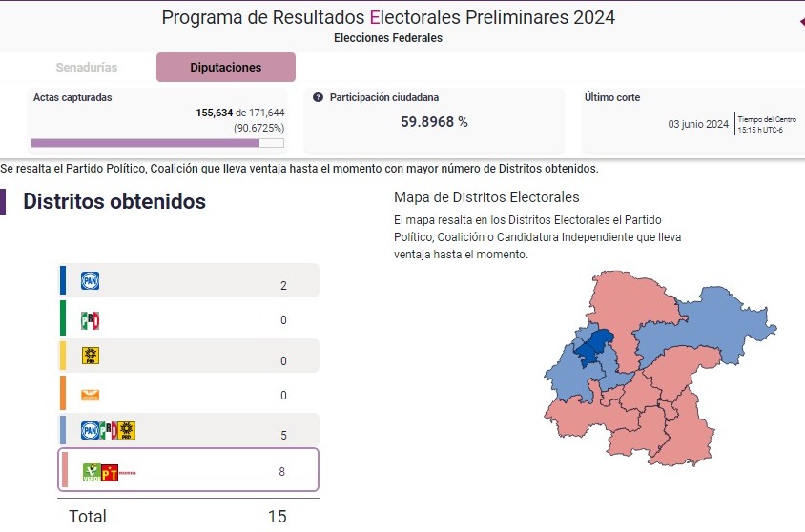805x532 pixels.
Task: Switch to the Senadurías tab
Action: tap(86, 67)
